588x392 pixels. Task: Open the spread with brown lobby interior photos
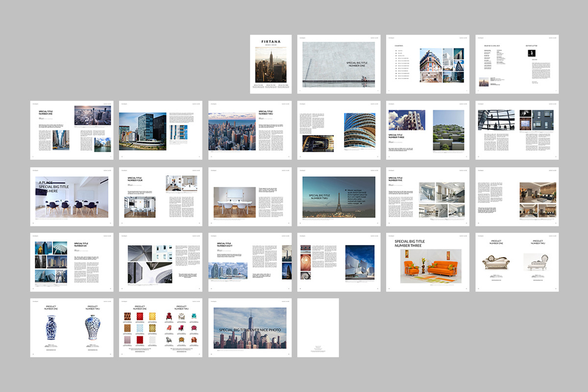tap(517, 196)
